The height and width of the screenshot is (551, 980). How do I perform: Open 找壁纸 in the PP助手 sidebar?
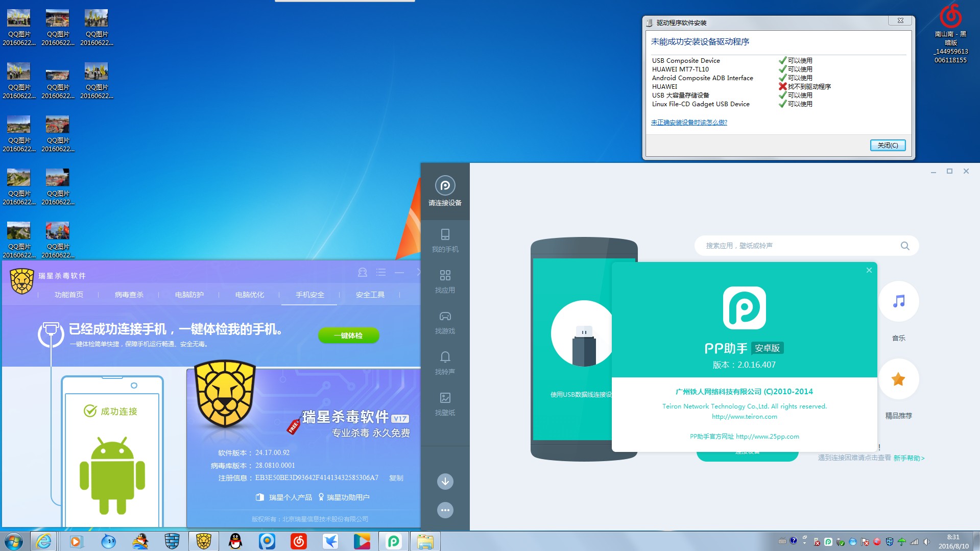click(x=445, y=404)
